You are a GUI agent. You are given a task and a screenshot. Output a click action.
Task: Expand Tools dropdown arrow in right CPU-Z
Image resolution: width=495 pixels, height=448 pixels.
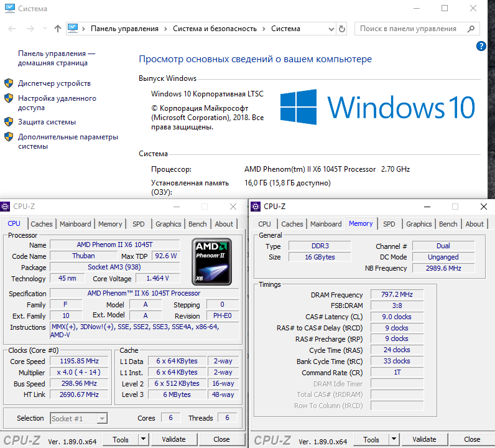pyautogui.click(x=394, y=439)
